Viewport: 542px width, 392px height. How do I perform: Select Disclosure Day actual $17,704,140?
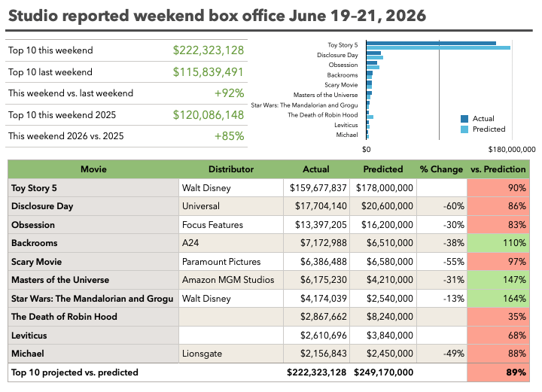(317, 206)
